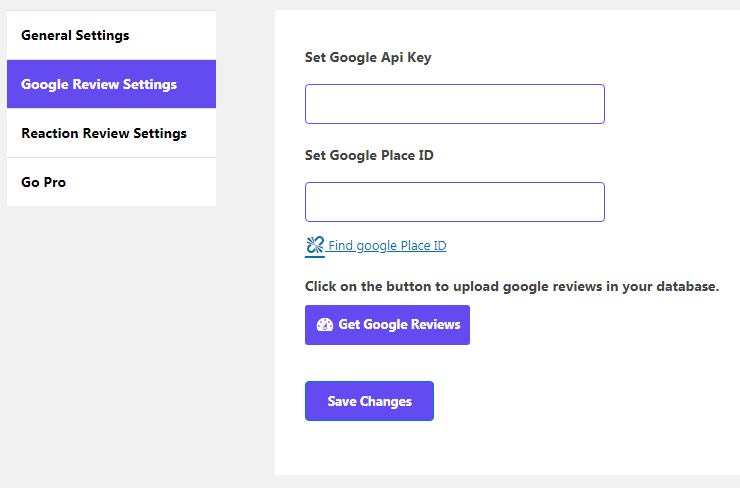Save settings with the Save Changes button
740x488 pixels.
[x=369, y=401]
